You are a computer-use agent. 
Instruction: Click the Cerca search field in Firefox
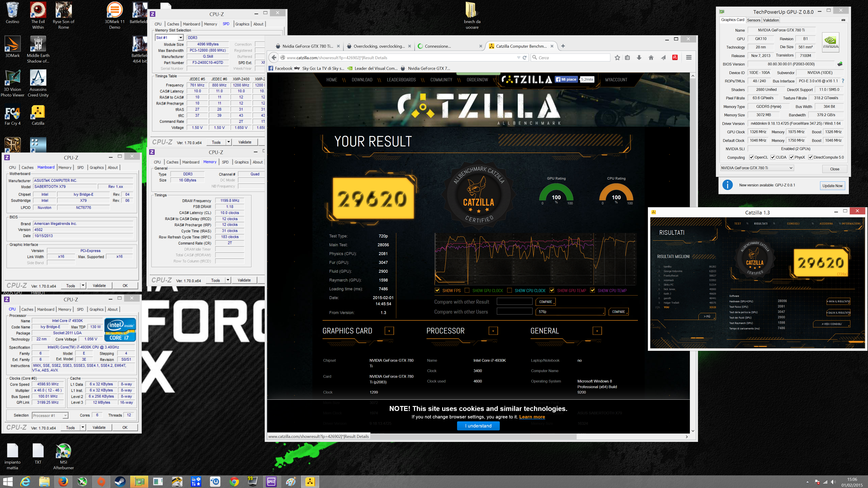570,58
